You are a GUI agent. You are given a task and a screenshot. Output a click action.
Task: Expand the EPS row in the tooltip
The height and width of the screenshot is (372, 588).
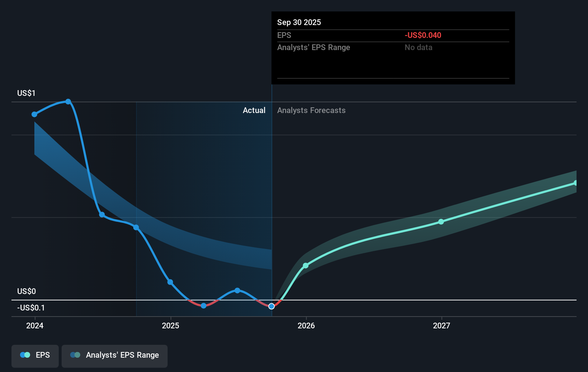284,35
